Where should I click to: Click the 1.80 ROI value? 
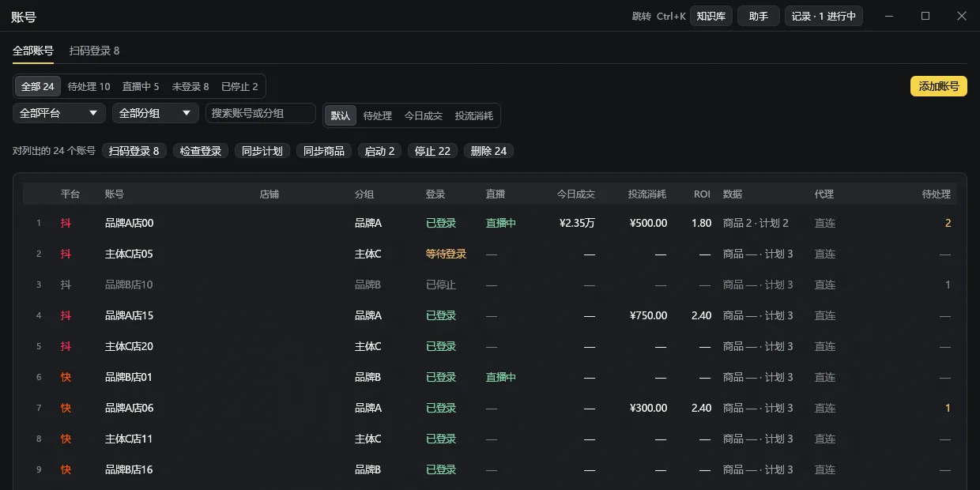click(x=702, y=224)
